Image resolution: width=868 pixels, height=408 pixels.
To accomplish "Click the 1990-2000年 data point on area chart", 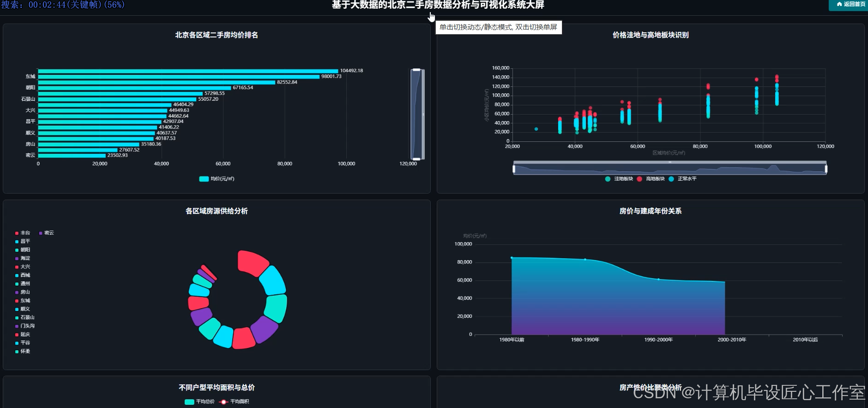I will pos(658,279).
